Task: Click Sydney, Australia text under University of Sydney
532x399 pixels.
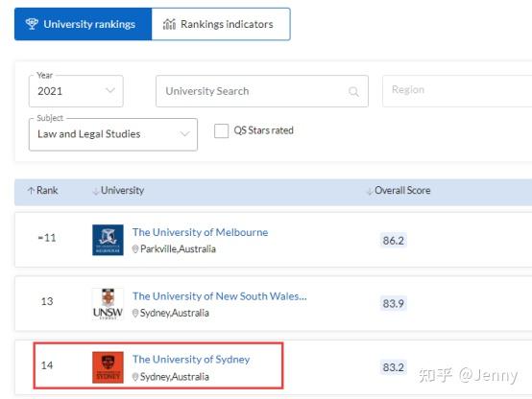Action: click(175, 377)
